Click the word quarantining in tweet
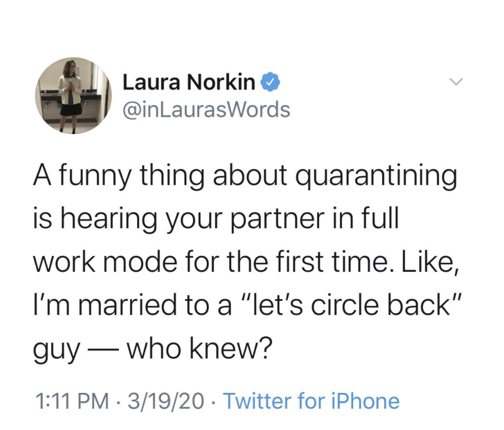504x430 pixels. click(376, 176)
